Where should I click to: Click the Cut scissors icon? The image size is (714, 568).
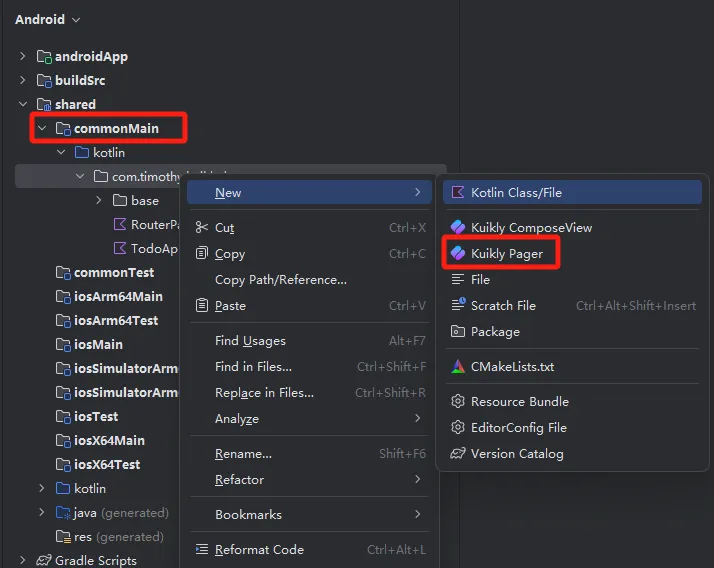pos(202,227)
